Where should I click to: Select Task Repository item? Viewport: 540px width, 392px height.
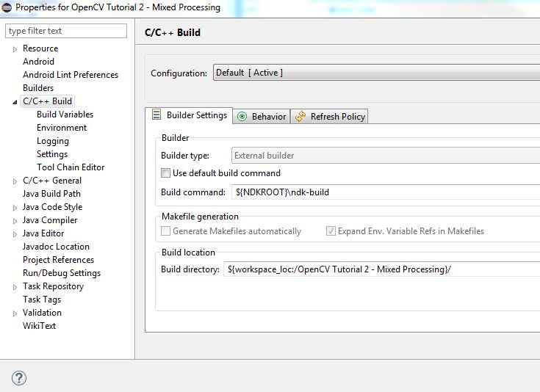[54, 286]
